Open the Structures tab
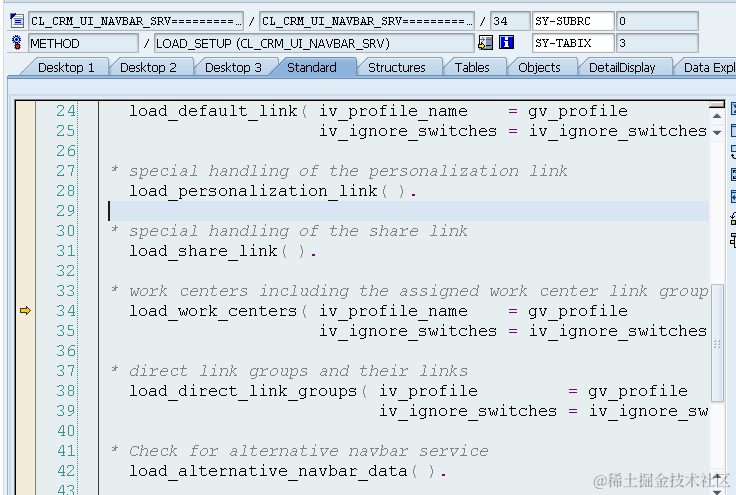 [397, 68]
